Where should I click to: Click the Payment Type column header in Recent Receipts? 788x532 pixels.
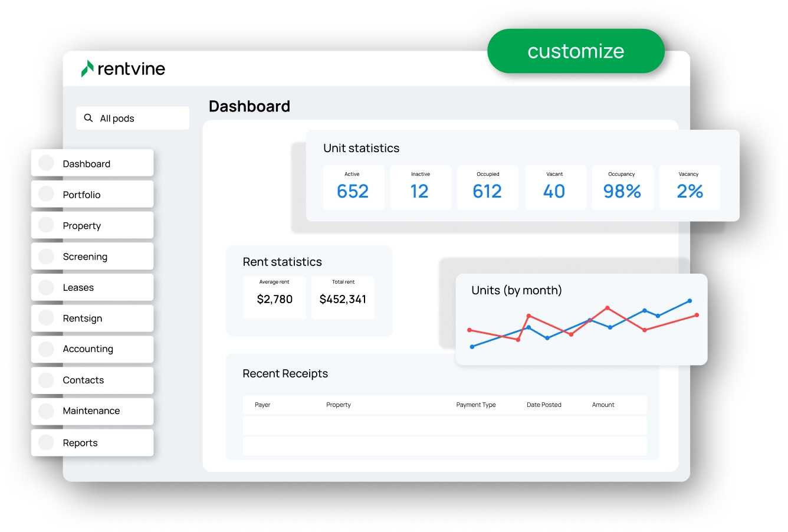point(475,405)
